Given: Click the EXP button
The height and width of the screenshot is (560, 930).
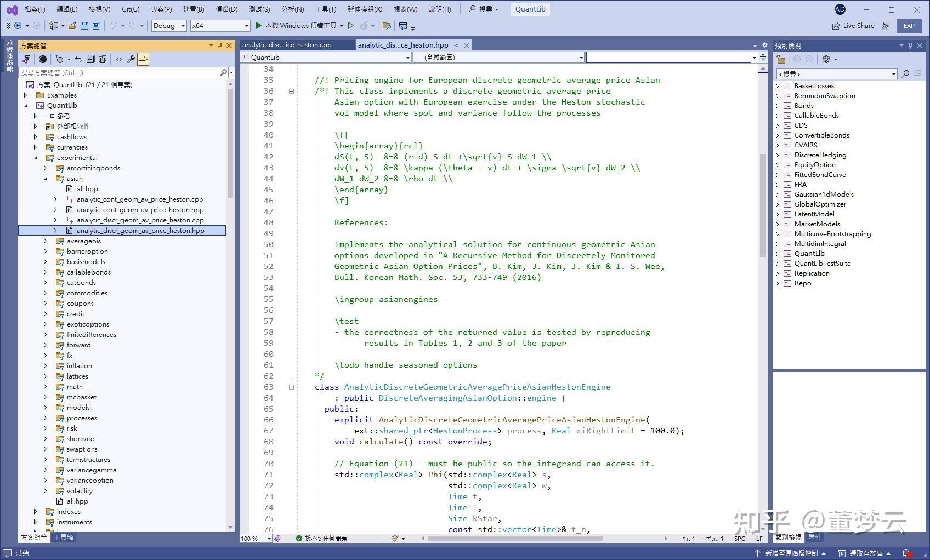Looking at the screenshot, I should 909,26.
